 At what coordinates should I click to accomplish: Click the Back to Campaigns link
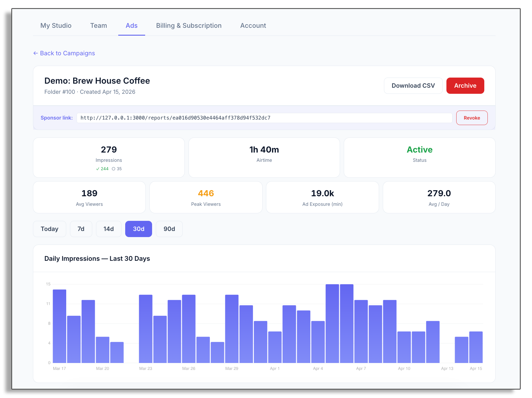[x=67, y=53]
